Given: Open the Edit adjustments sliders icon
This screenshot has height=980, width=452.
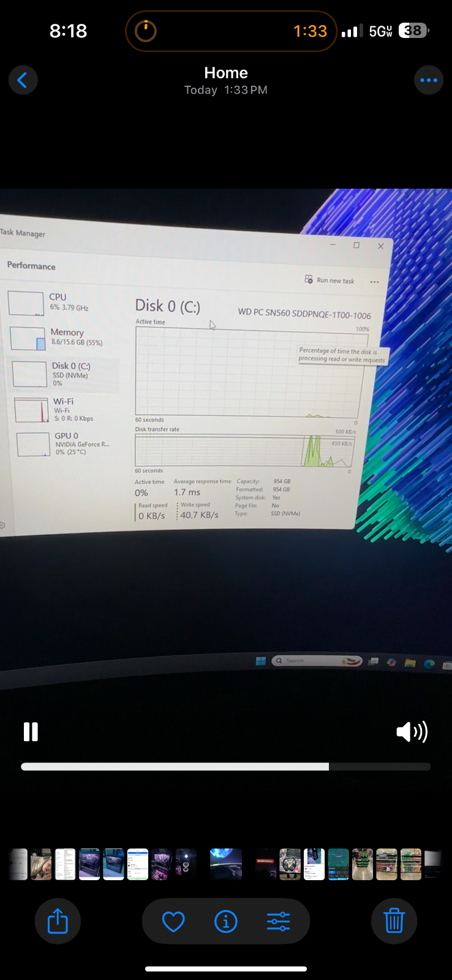Looking at the screenshot, I should pos(278,921).
